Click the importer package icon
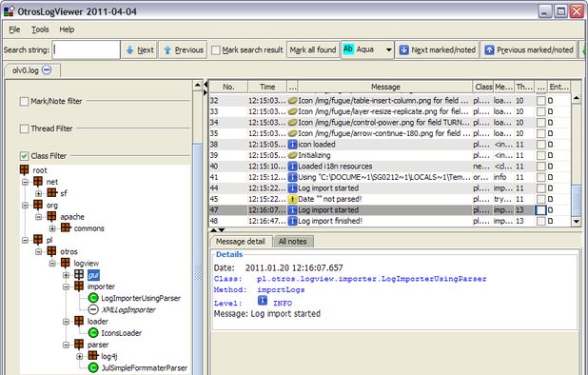Image resolution: width=588 pixels, height=375 pixels. [x=79, y=286]
